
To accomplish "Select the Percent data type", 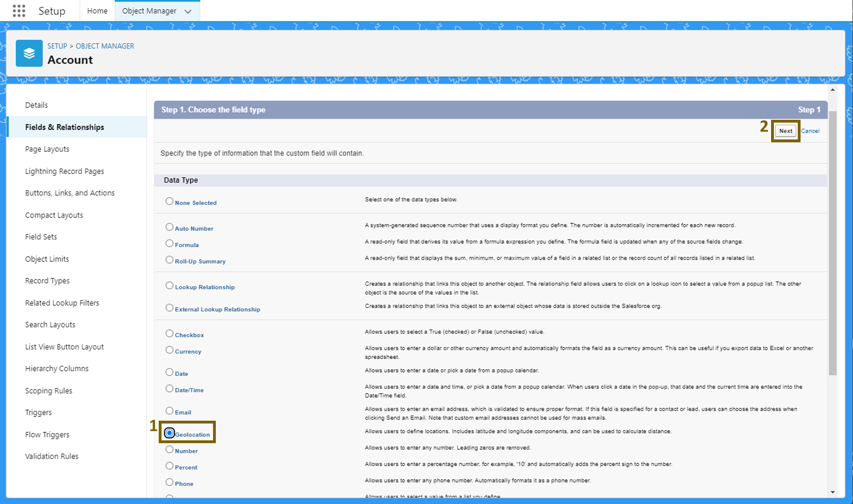I will 169,466.
